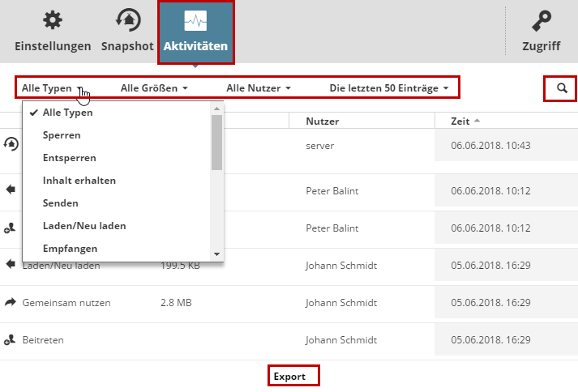This screenshot has width=578, height=392.
Task: Click the 'Beitreten' activity text
Action: click(43, 339)
